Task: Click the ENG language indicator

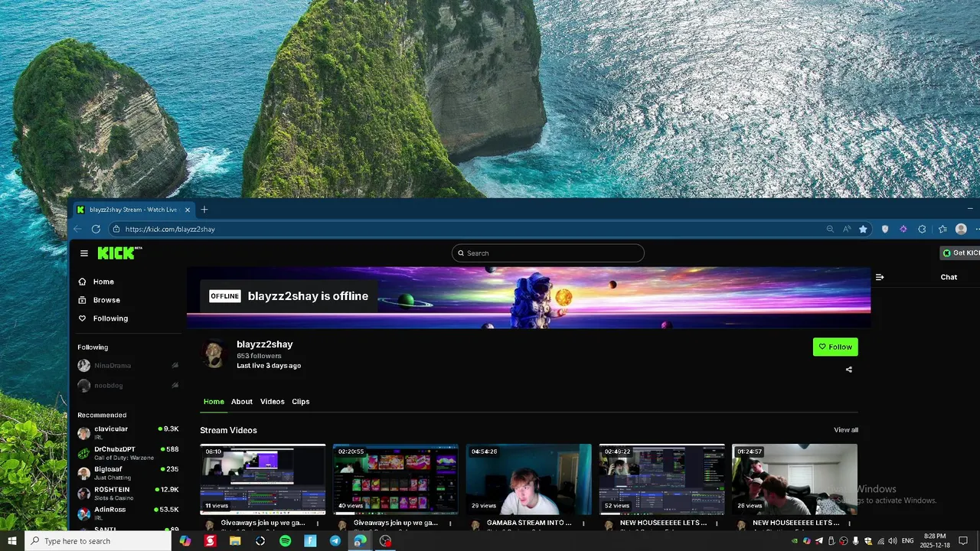Action: (x=907, y=541)
